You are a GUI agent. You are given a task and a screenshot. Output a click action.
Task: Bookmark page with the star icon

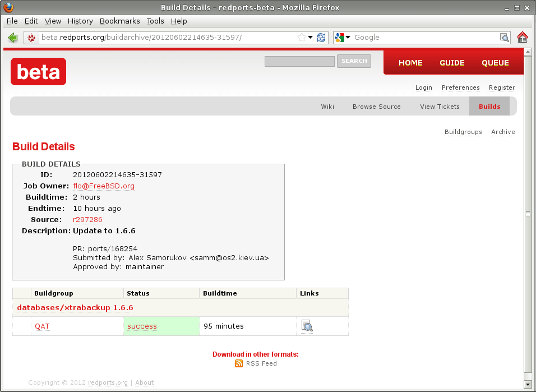[x=302, y=38]
